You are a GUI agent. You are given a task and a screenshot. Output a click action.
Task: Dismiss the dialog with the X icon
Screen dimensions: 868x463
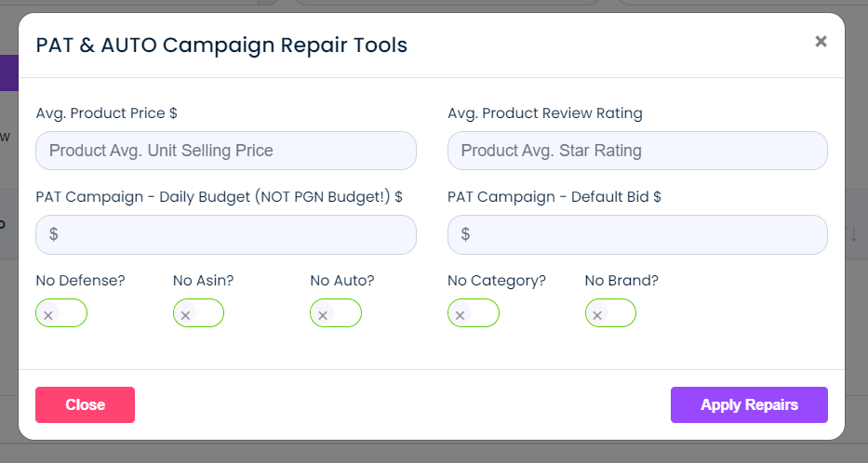click(821, 42)
